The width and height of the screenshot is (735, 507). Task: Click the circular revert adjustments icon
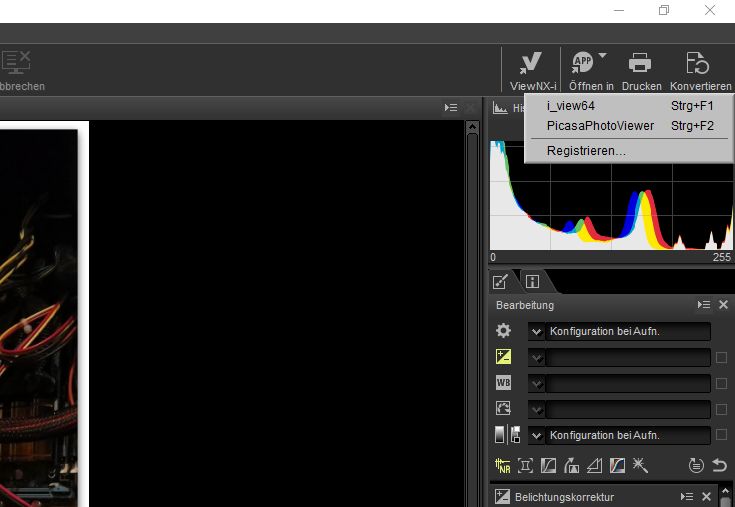(x=696, y=466)
